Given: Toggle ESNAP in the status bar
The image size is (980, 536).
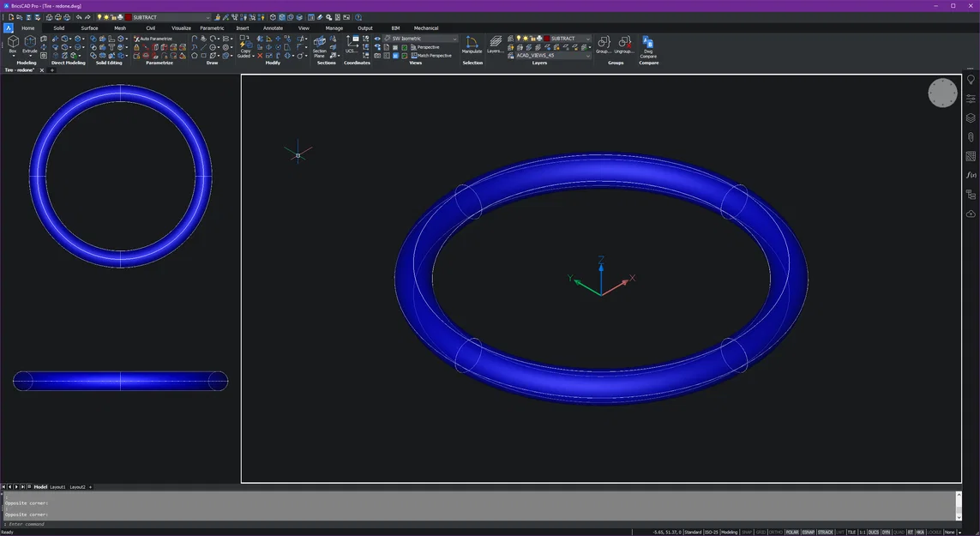Looking at the screenshot, I should (x=809, y=532).
